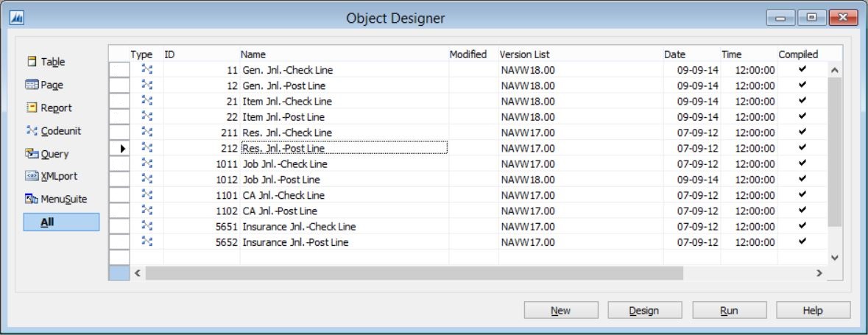Select the Query object type icon
868x335 pixels.
click(32, 153)
